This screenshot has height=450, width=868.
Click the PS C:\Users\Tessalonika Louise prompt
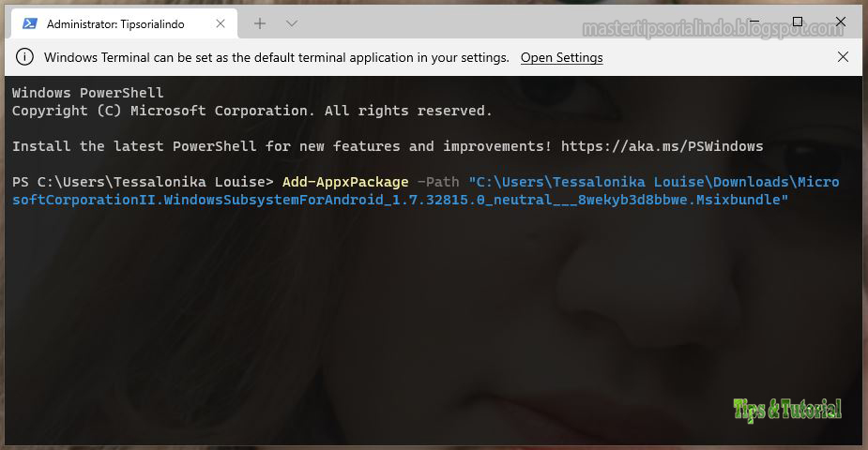tap(143, 182)
